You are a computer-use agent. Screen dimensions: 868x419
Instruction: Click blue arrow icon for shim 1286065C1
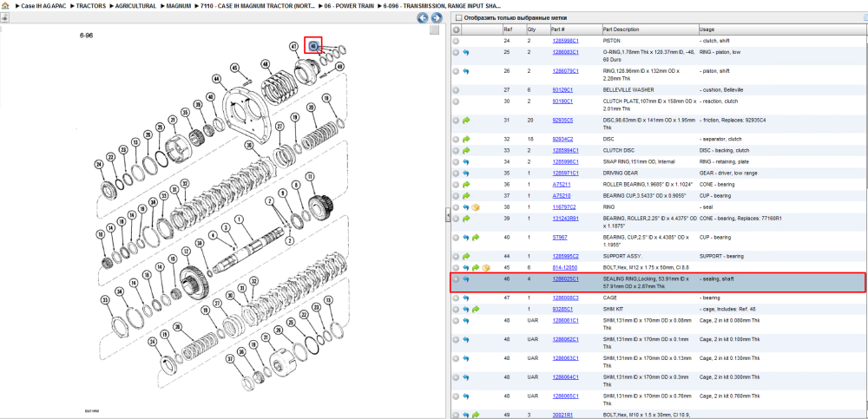coord(465,396)
